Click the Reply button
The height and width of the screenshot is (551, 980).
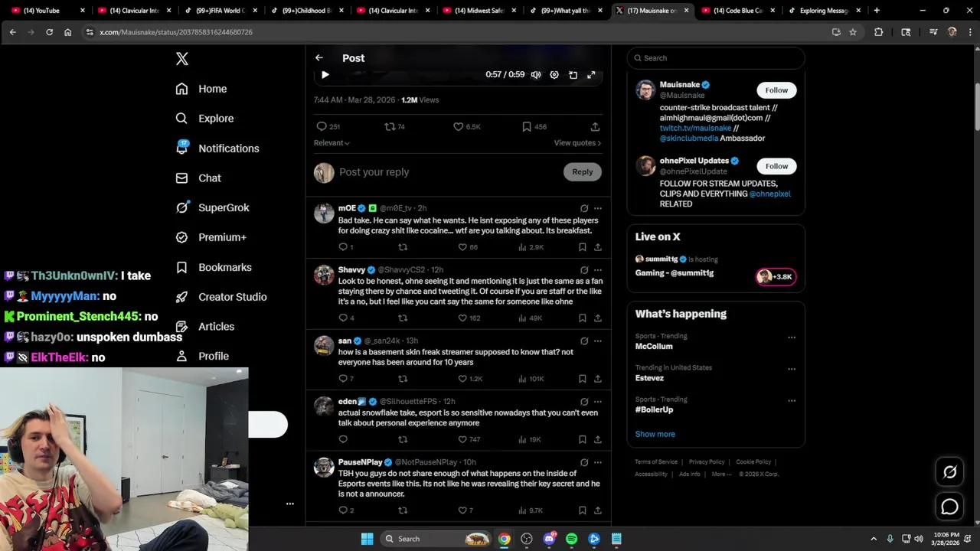click(583, 172)
